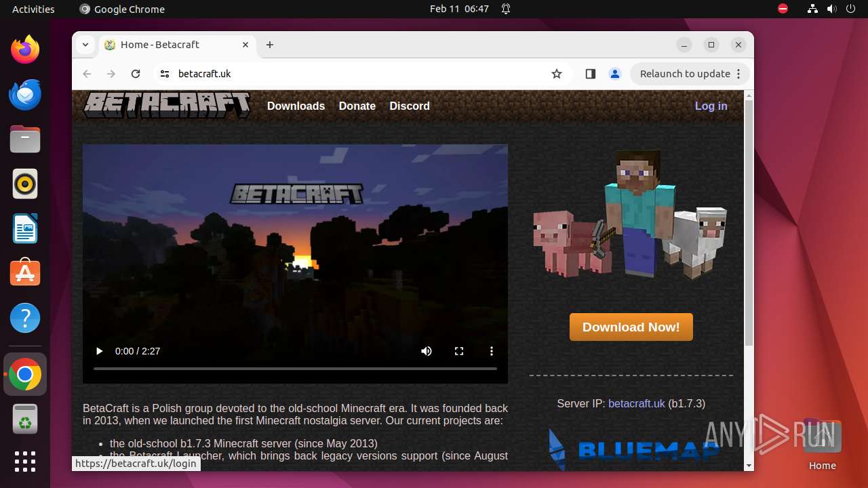Image resolution: width=868 pixels, height=488 pixels.
Task: Open Chrome side panel
Action: (590, 74)
